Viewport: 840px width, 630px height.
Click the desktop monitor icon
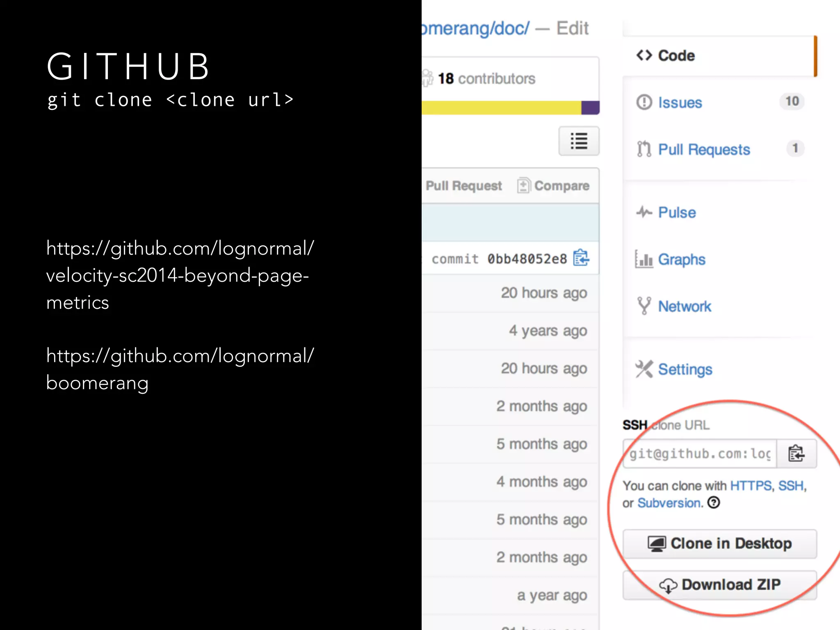(657, 544)
